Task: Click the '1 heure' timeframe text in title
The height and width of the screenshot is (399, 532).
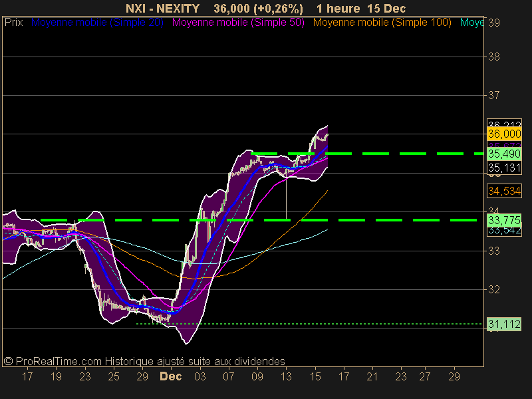Action: [x=338, y=8]
